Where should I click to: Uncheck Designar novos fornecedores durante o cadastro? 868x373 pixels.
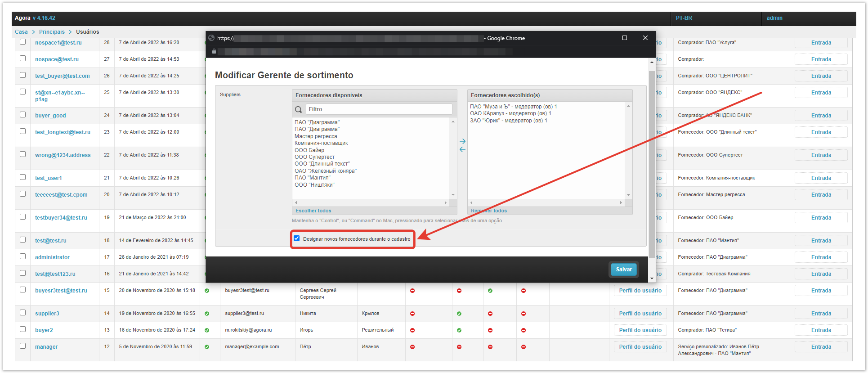point(297,238)
